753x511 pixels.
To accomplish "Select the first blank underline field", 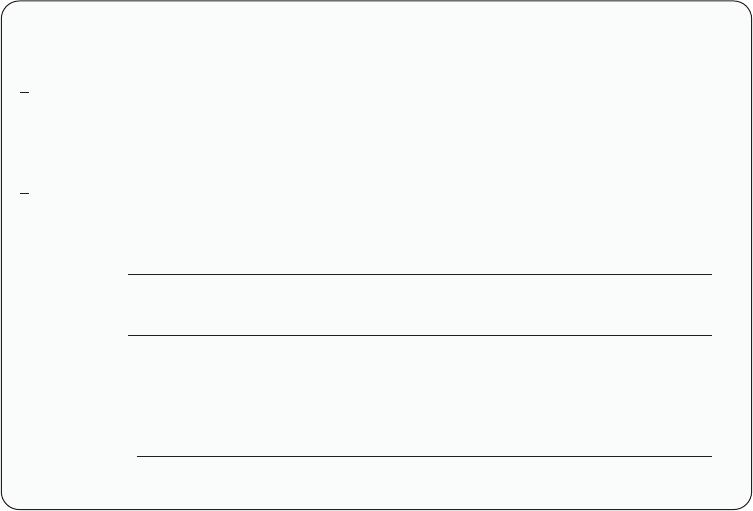I will (x=420, y=274).
